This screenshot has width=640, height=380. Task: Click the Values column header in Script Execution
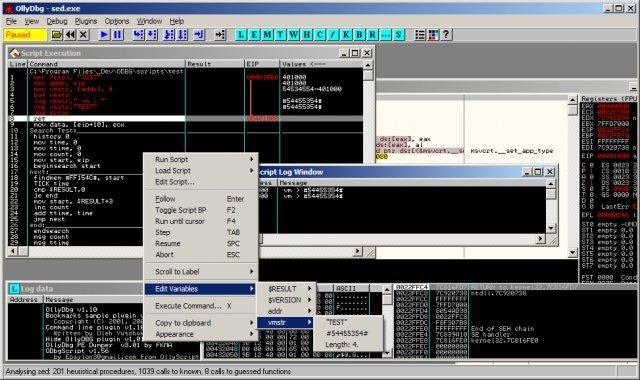tap(321, 64)
